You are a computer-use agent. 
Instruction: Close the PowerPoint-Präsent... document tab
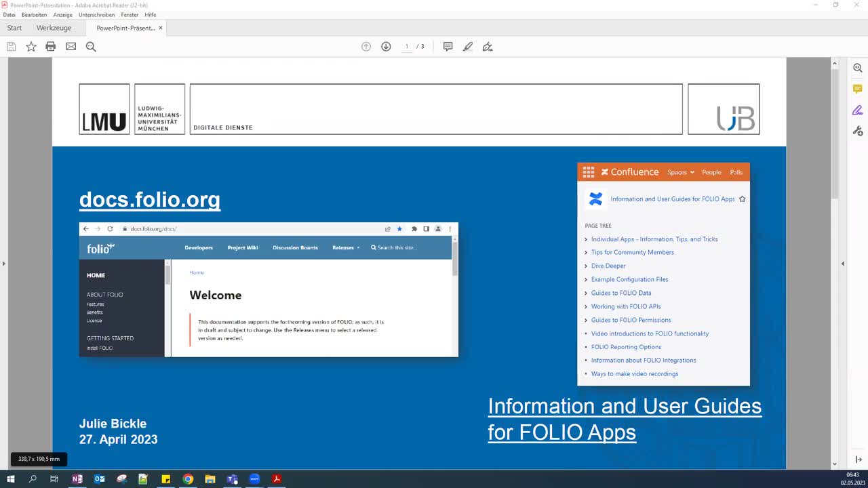coord(161,28)
